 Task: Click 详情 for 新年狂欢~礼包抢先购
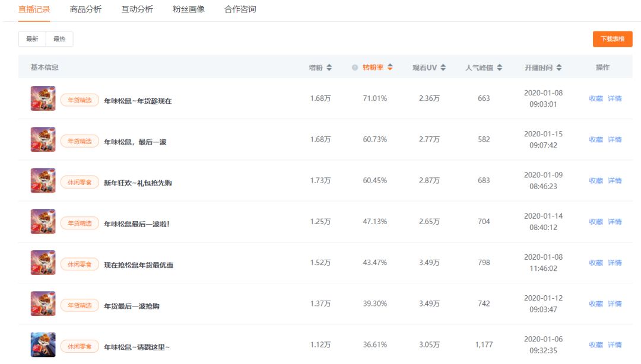(x=614, y=181)
